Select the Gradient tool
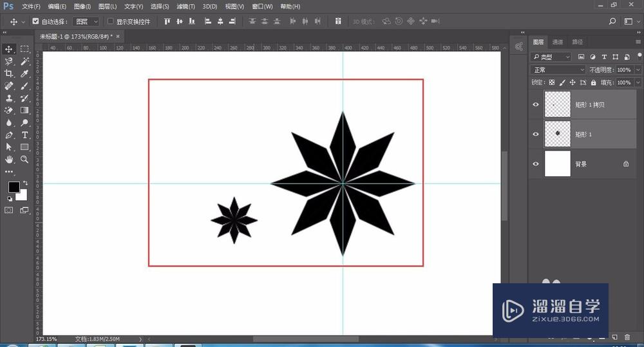 click(x=25, y=110)
